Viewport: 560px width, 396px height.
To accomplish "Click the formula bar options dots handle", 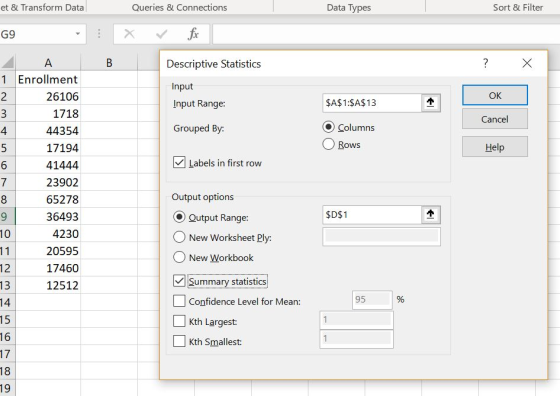I will coord(99,34).
